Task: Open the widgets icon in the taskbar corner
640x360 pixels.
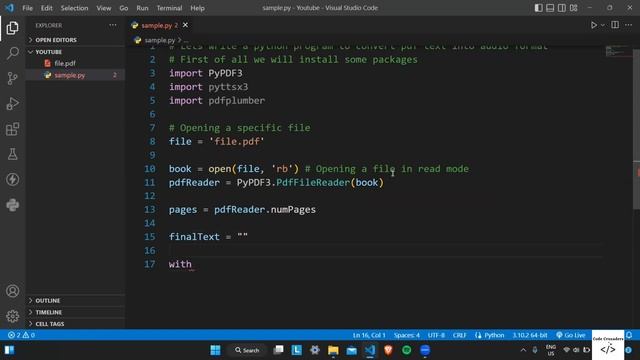Action: tap(9, 350)
